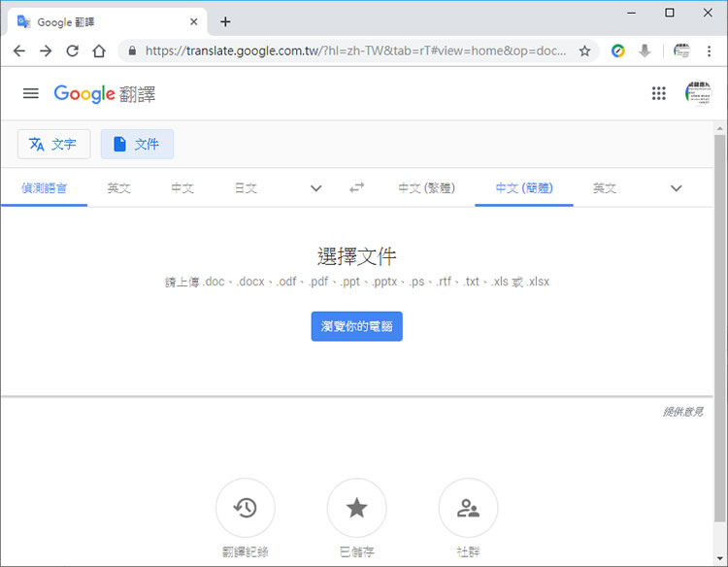Open the Chrome three-dot menu
This screenshot has width=728, height=567.
[709, 50]
